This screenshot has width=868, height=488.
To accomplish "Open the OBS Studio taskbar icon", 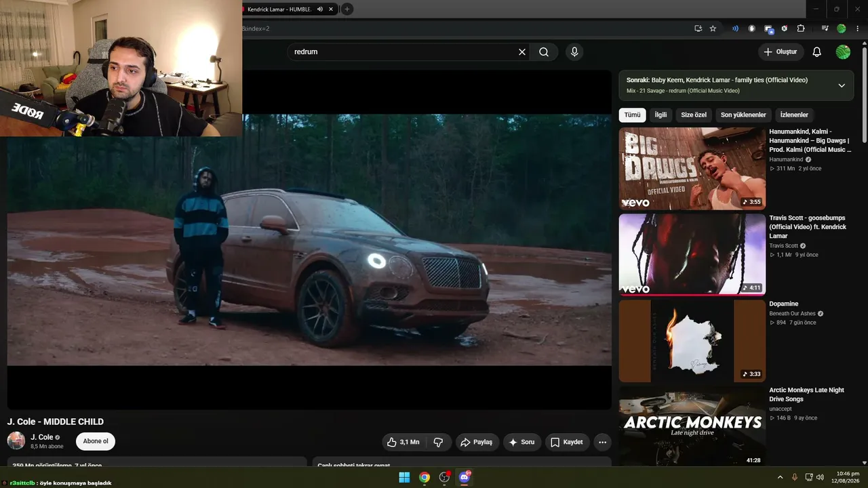I will (x=444, y=477).
